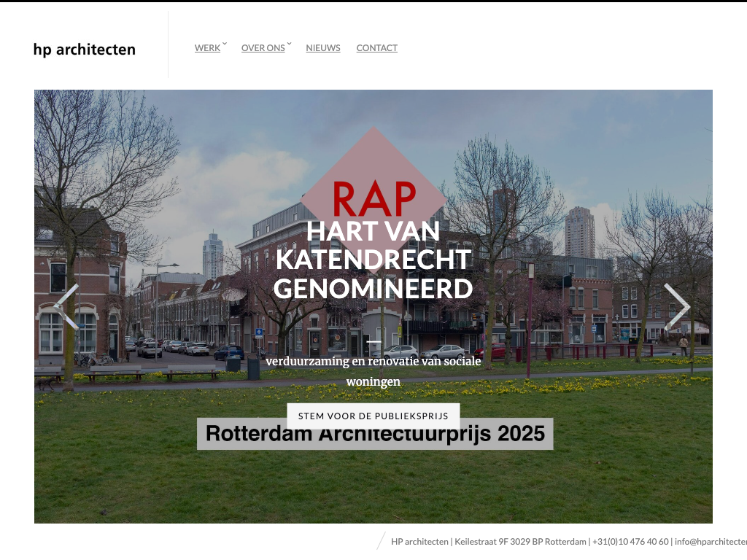Expand the chevron next to WERK
747x560 pixels.
pyautogui.click(x=225, y=44)
